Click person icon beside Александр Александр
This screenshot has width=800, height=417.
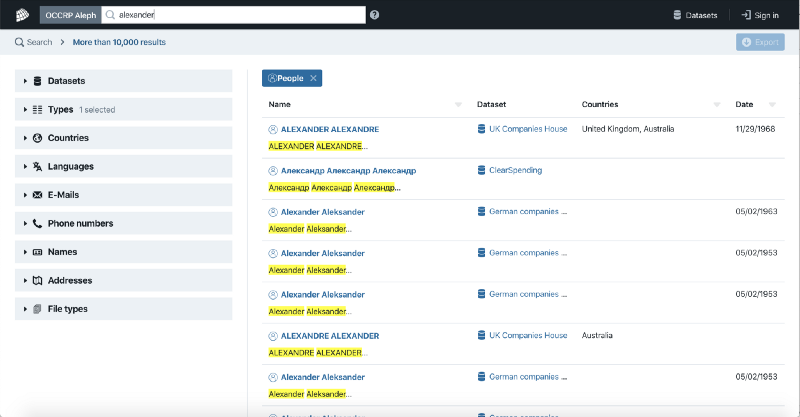pyautogui.click(x=273, y=170)
